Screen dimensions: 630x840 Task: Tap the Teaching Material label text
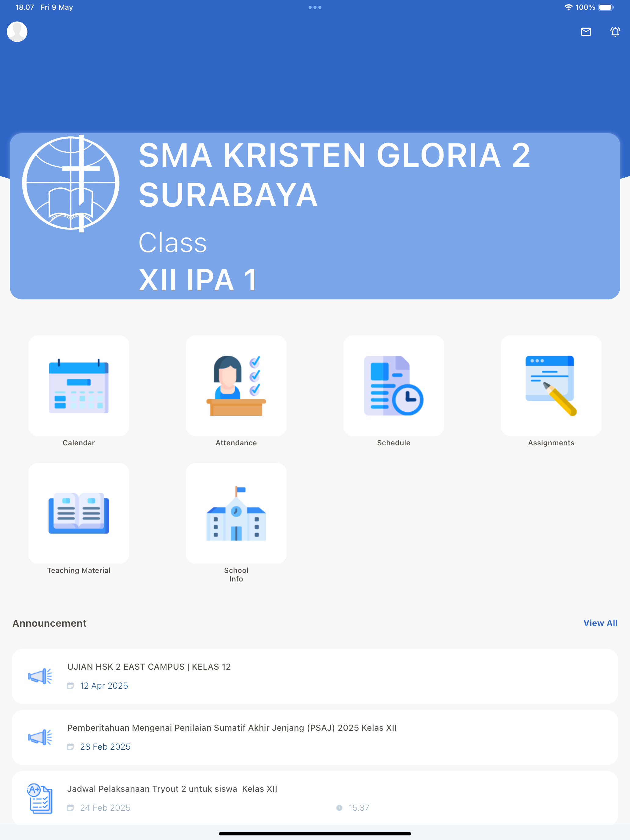click(x=79, y=570)
